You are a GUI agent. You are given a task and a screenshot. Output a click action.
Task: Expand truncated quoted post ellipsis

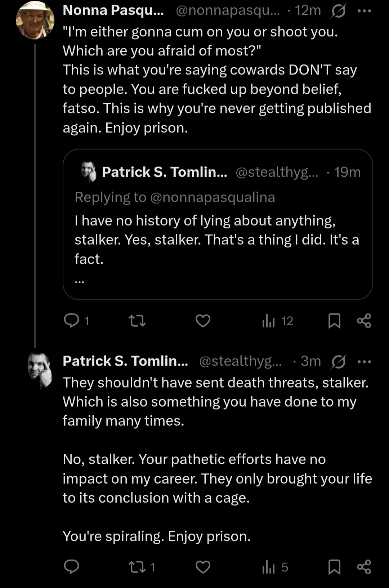coord(80,281)
